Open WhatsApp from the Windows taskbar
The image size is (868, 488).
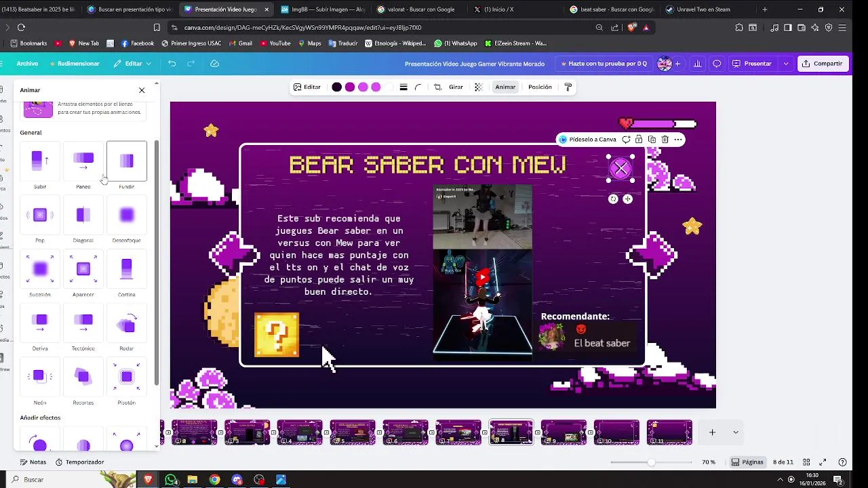pyautogui.click(x=171, y=480)
